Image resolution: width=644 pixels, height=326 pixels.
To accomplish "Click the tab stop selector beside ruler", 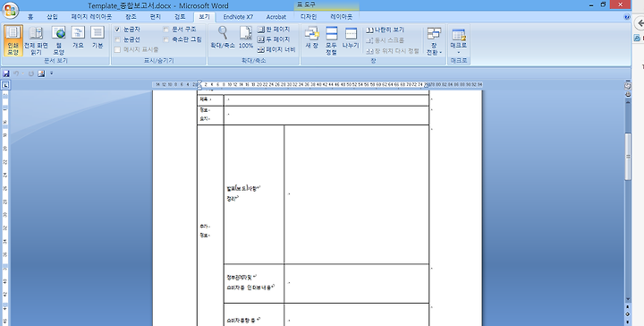I will point(5,85).
